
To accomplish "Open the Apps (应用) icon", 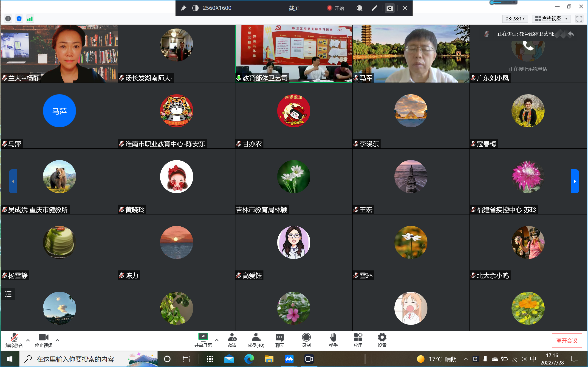I will 358,337.
